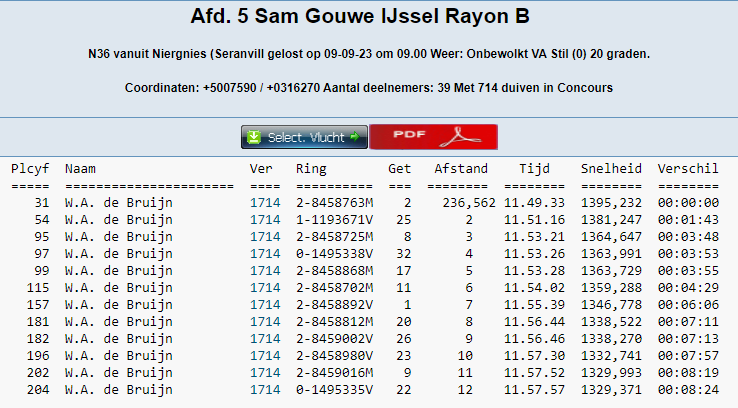The width and height of the screenshot is (738, 408).
Task: Click the Snelheid column header
Action: click(x=611, y=168)
